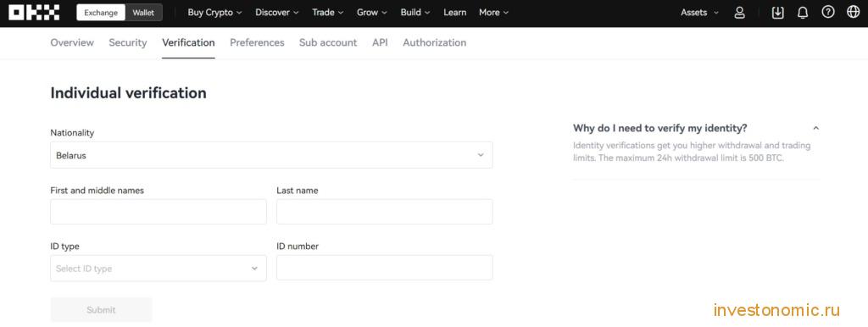This screenshot has width=868, height=327.
Task: Go to the Security tab
Action: click(128, 42)
